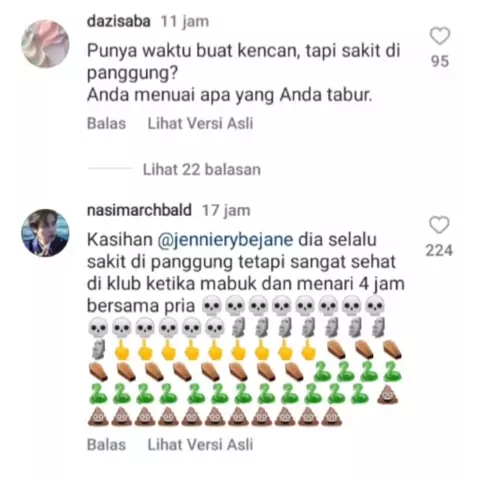Screen dimensions: 480x480
Task: Click the 17 jam timestamp
Action: (x=226, y=211)
